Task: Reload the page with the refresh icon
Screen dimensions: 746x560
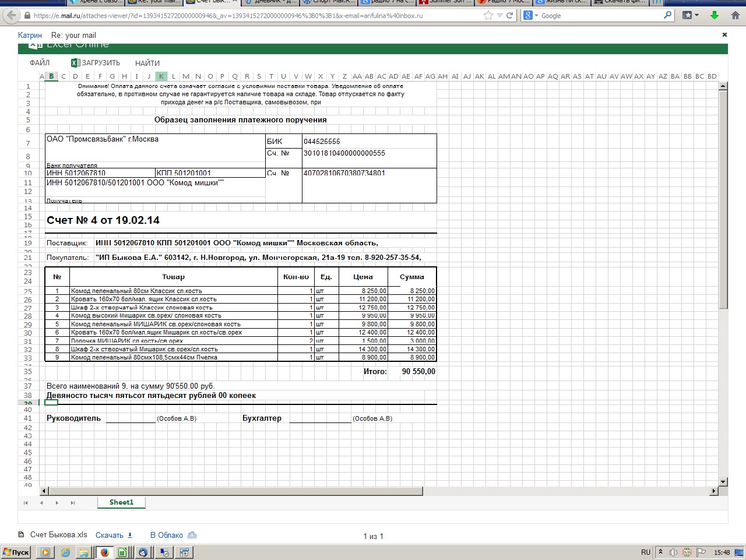Action: pyautogui.click(x=510, y=16)
